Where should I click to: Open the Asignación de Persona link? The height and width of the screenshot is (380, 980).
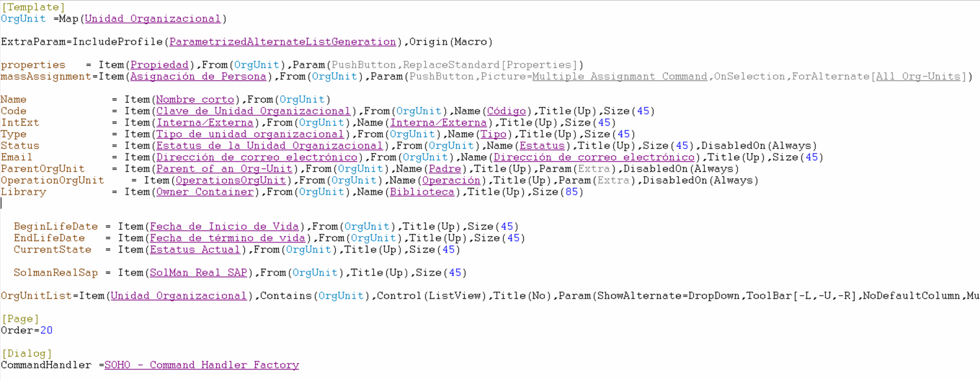198,77
